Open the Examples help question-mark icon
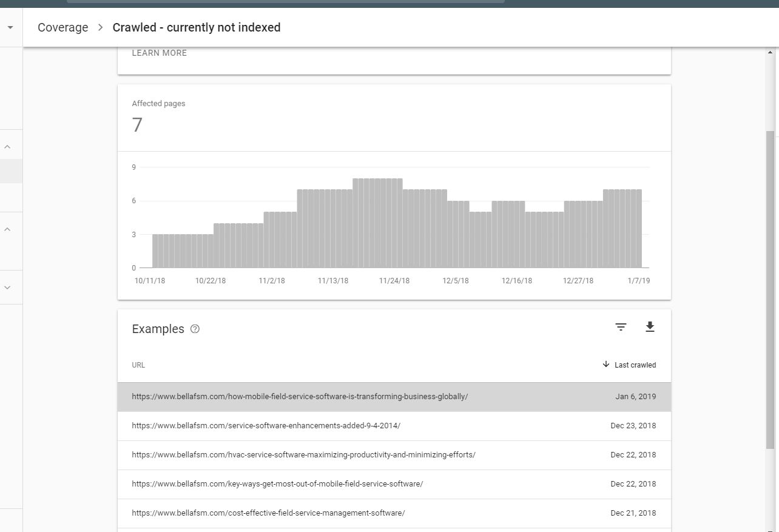This screenshot has height=532, width=779. click(195, 329)
